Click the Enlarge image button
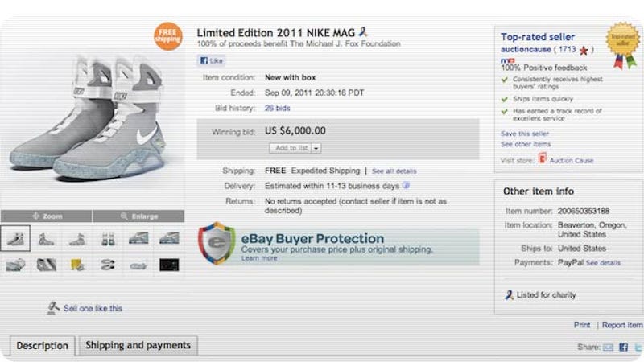The height and width of the screenshot is (362, 644). click(x=138, y=216)
